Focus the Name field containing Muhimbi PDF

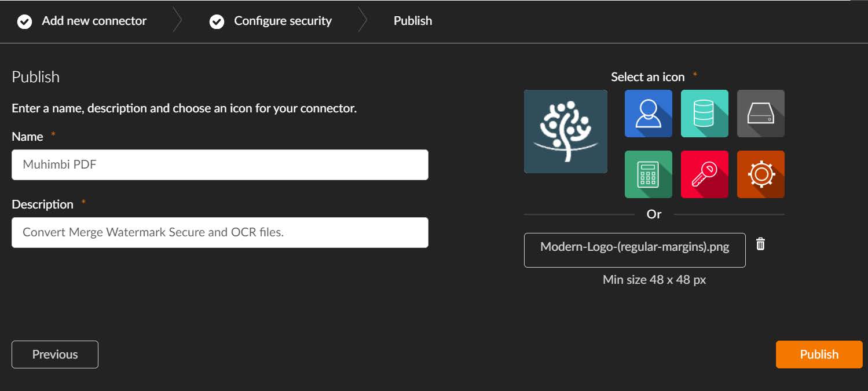tap(219, 165)
